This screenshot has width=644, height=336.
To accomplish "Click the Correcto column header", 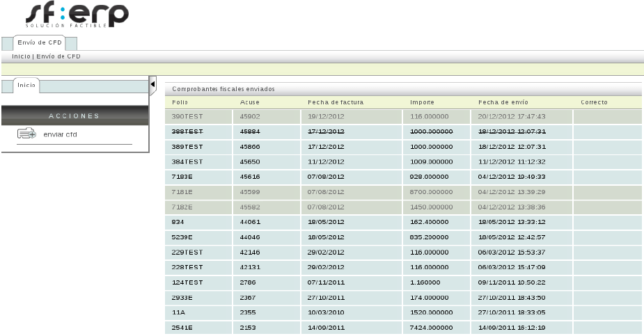I will tap(594, 103).
